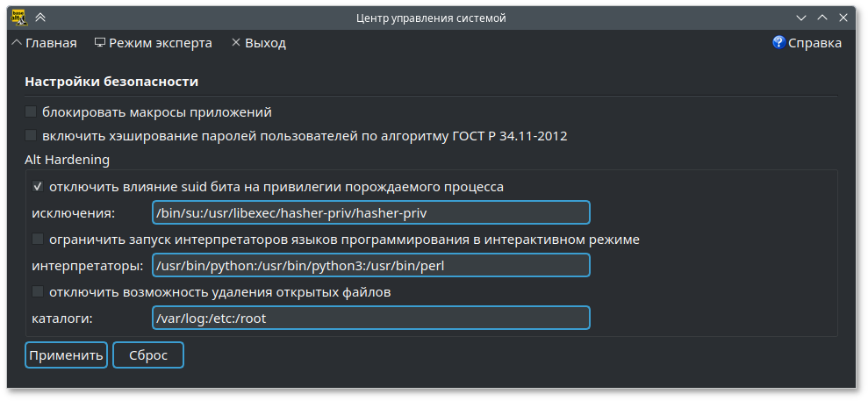The height and width of the screenshot is (401, 868).
Task: Open the Справка help icon
Action: click(x=778, y=42)
